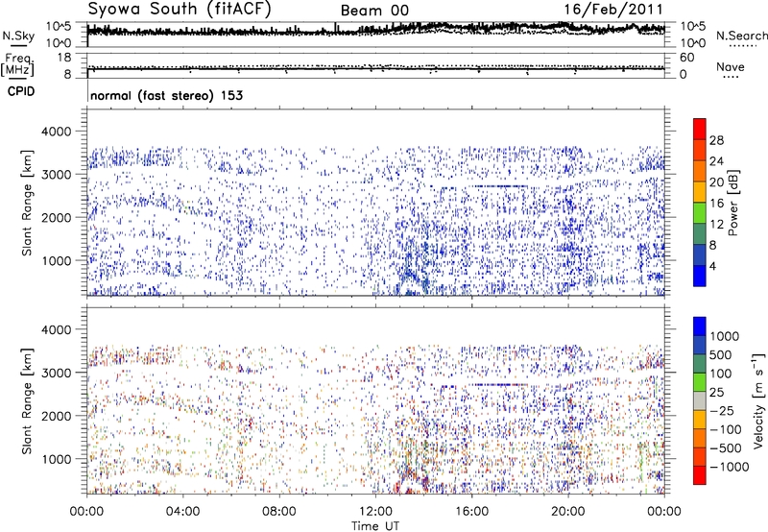Click the '100' label on Velocity colorbar
The width and height of the screenshot is (768, 532).
(721, 374)
